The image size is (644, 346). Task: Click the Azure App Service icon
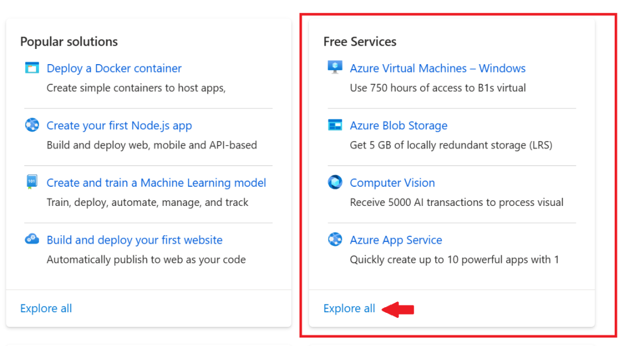point(335,240)
